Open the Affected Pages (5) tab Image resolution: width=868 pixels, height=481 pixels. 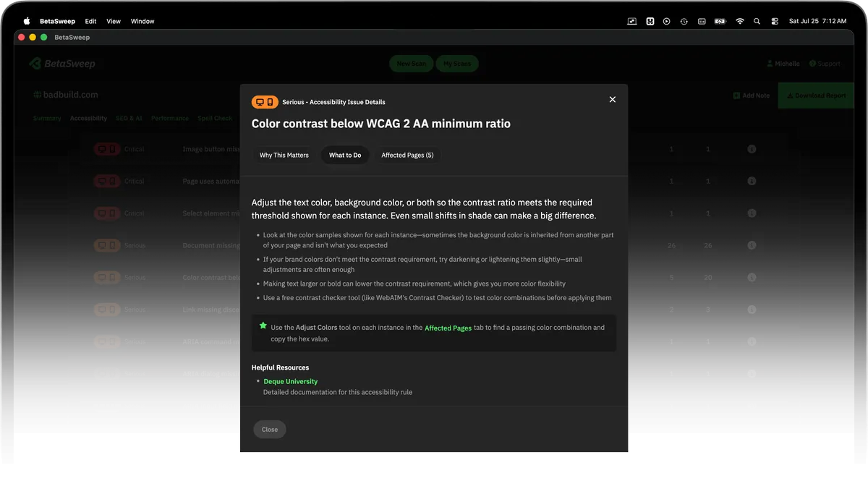(x=407, y=155)
